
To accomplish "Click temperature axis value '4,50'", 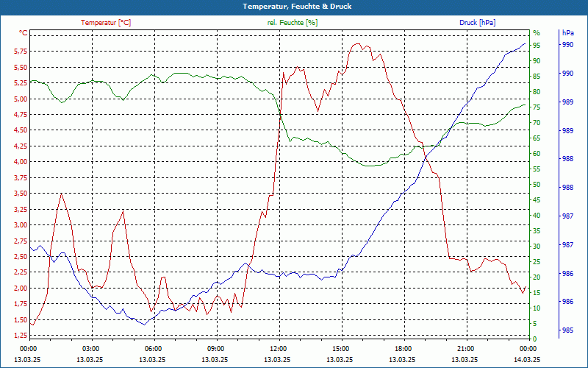I will coord(21,131).
